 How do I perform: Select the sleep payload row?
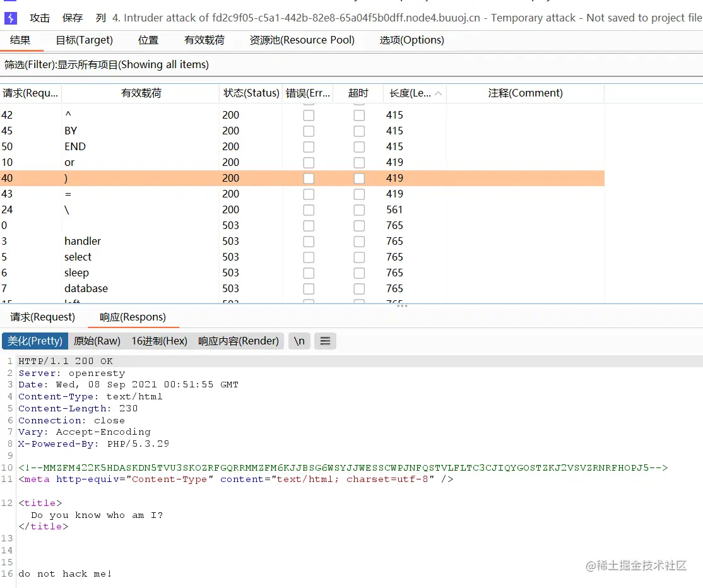click(302, 273)
